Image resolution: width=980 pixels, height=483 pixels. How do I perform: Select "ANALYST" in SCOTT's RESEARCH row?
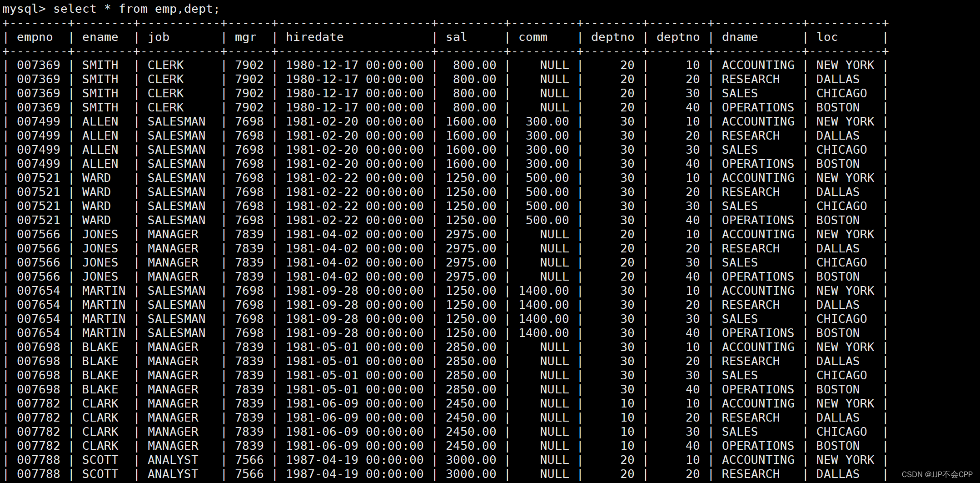173,474
